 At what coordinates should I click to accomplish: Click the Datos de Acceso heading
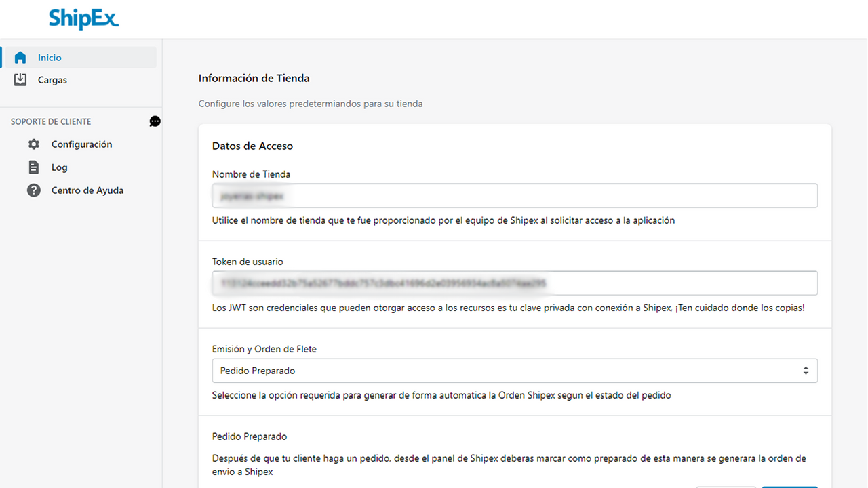pos(252,146)
